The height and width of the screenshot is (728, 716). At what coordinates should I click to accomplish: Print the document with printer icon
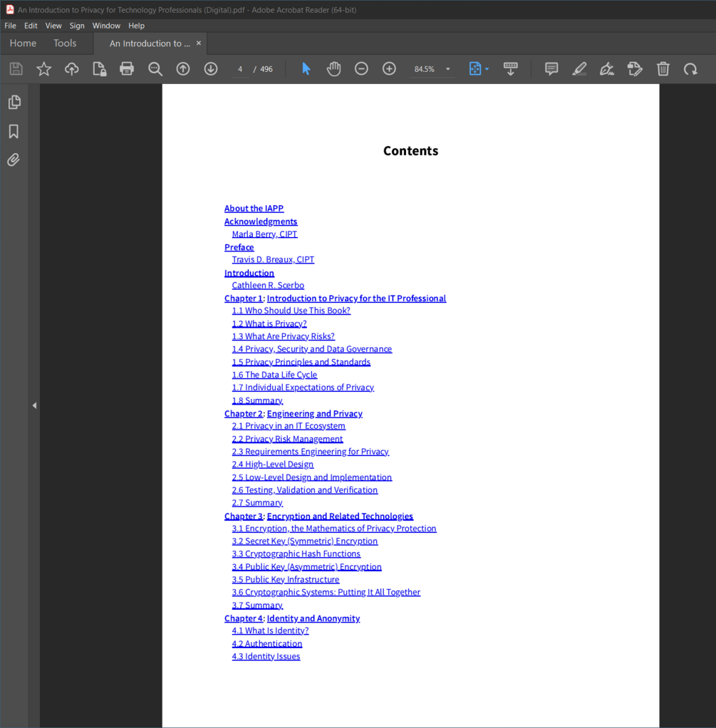pos(127,69)
